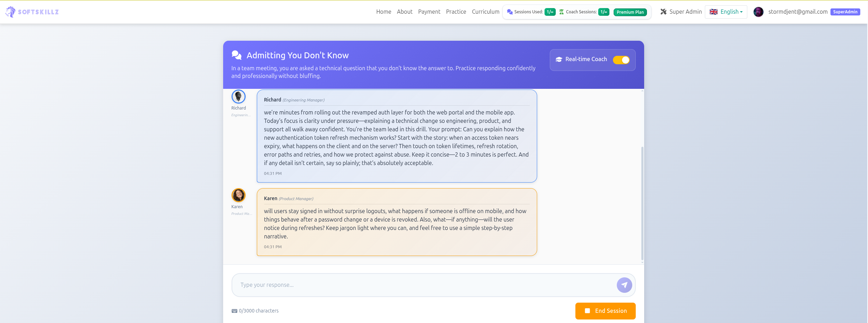Screen dimensions: 868x323
Task: Click the Super Admin tools icon
Action: click(x=663, y=12)
